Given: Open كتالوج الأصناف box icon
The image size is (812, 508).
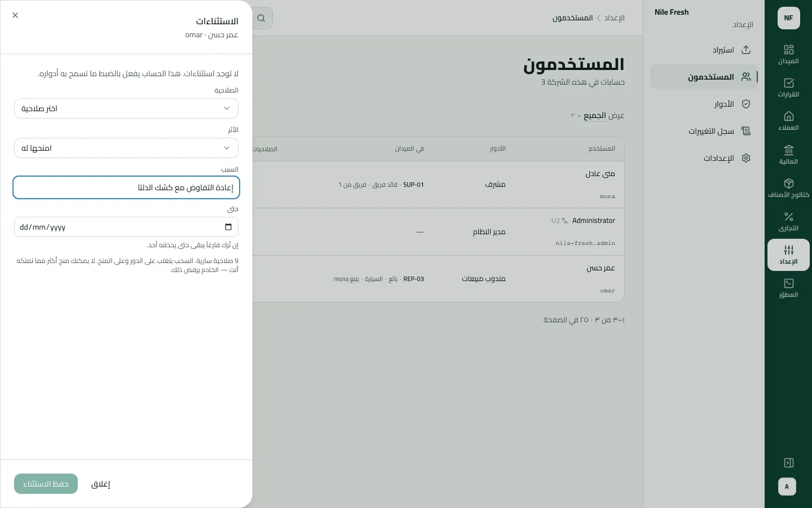Looking at the screenshot, I should pyautogui.click(x=788, y=188).
